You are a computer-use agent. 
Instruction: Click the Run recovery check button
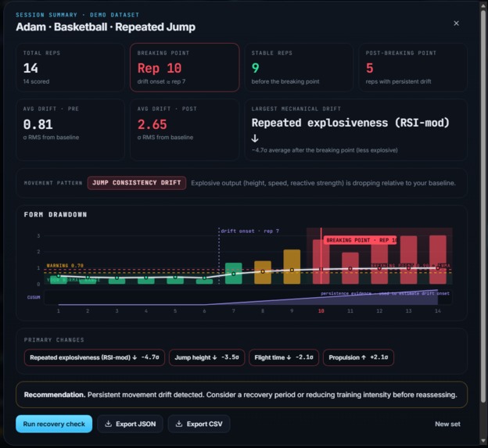click(x=54, y=424)
